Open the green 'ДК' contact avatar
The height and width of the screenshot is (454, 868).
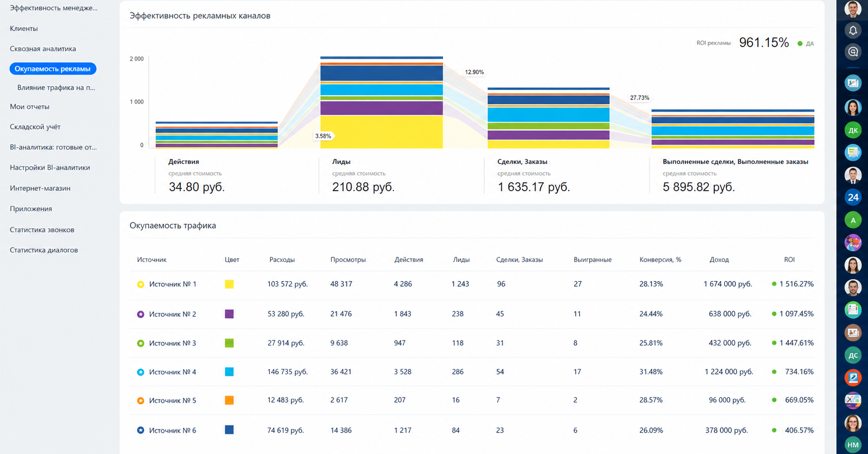[853, 130]
